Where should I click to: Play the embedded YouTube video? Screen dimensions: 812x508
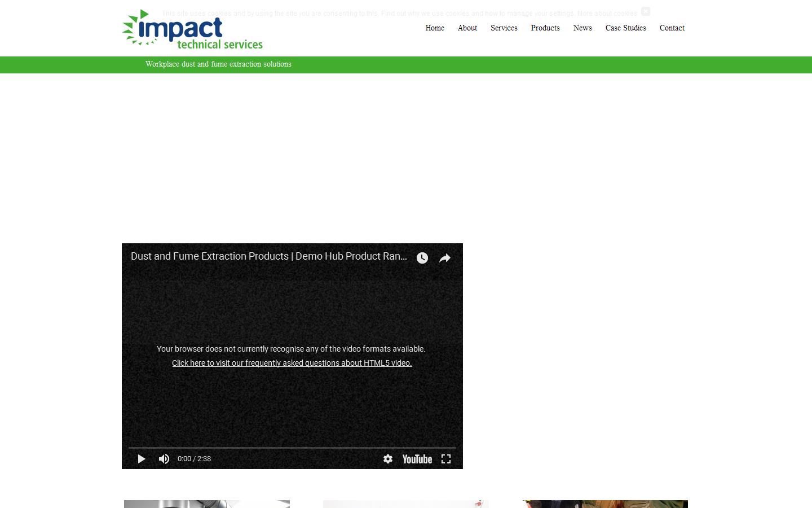click(x=141, y=459)
